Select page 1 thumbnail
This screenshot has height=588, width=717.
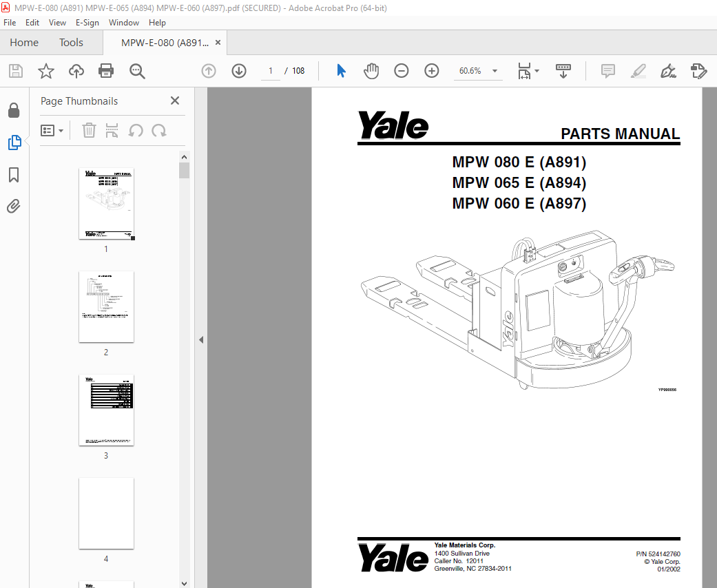pos(106,204)
